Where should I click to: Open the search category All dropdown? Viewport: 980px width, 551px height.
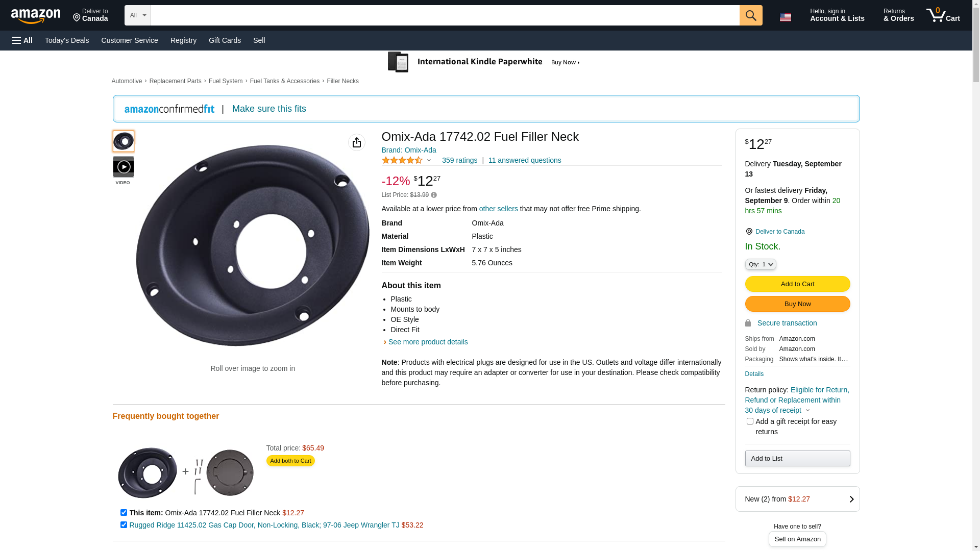137,15
